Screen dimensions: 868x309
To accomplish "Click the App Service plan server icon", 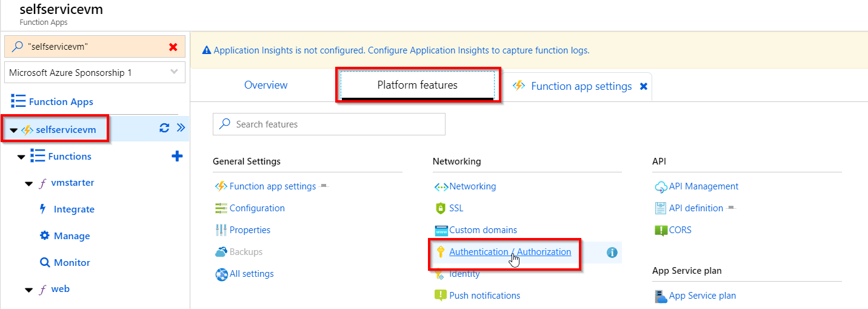I will (661, 296).
